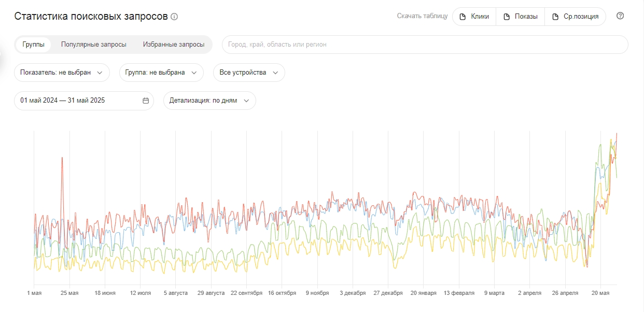This screenshot has width=644, height=312.
Task: Click the file icon on Клики button
Action: click(x=463, y=17)
